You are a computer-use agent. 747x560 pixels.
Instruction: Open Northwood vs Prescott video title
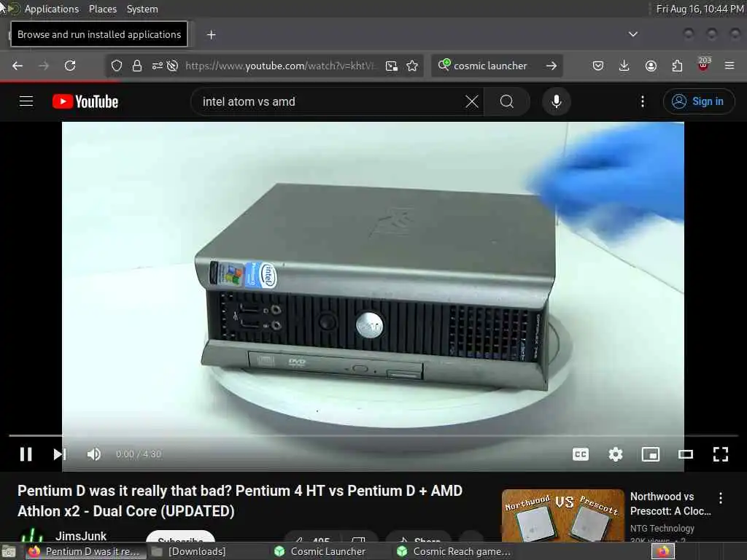coord(670,503)
